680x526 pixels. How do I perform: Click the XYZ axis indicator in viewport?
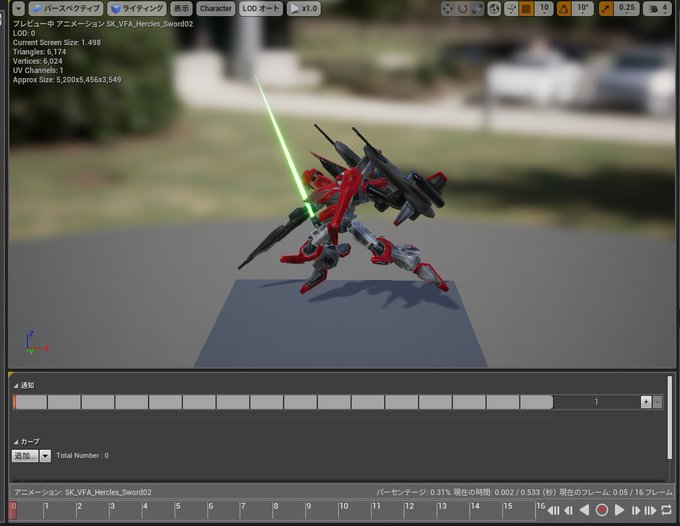pyautogui.click(x=36, y=343)
